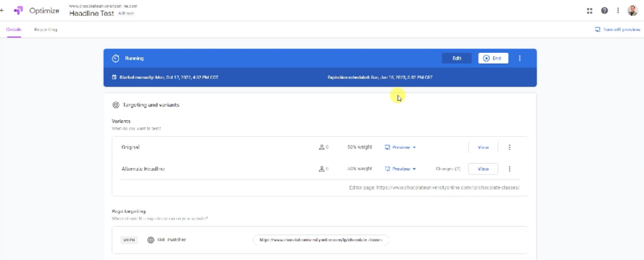Click the Alternate Headline variant name
Screen dimensions: 644x260
(x=143, y=169)
